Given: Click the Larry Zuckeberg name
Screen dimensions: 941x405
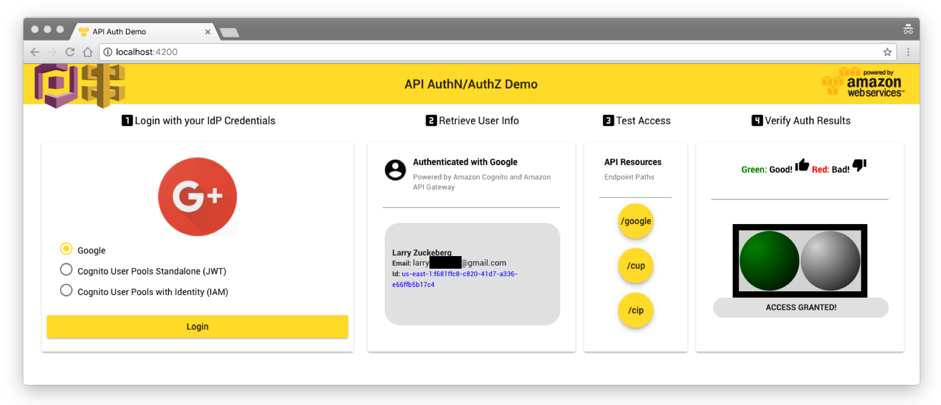Looking at the screenshot, I should tap(422, 253).
